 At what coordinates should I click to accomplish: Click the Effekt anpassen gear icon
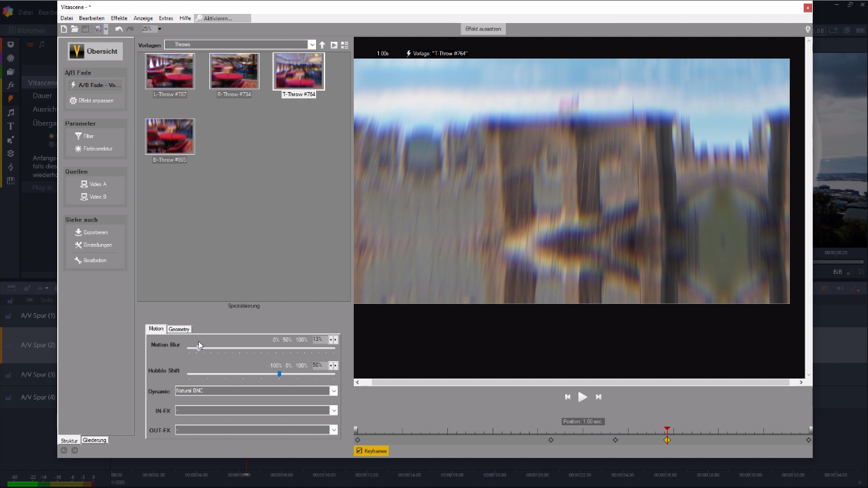pos(95,100)
